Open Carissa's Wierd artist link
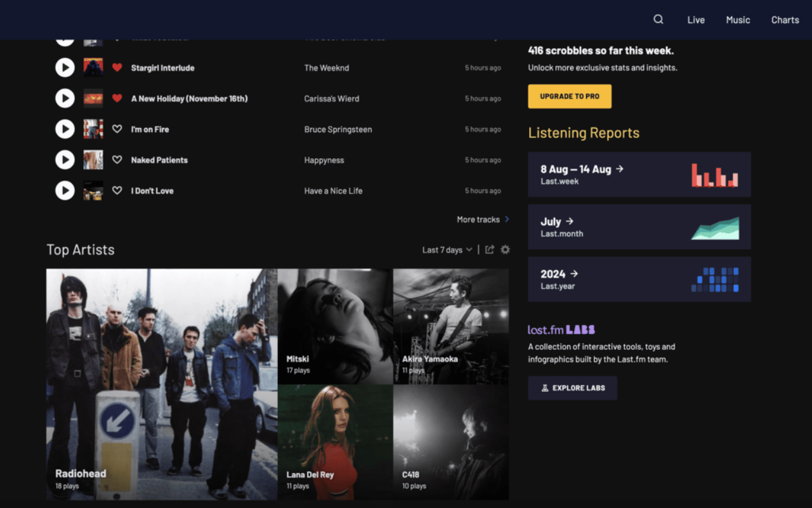The height and width of the screenshot is (508, 812). 332,98
